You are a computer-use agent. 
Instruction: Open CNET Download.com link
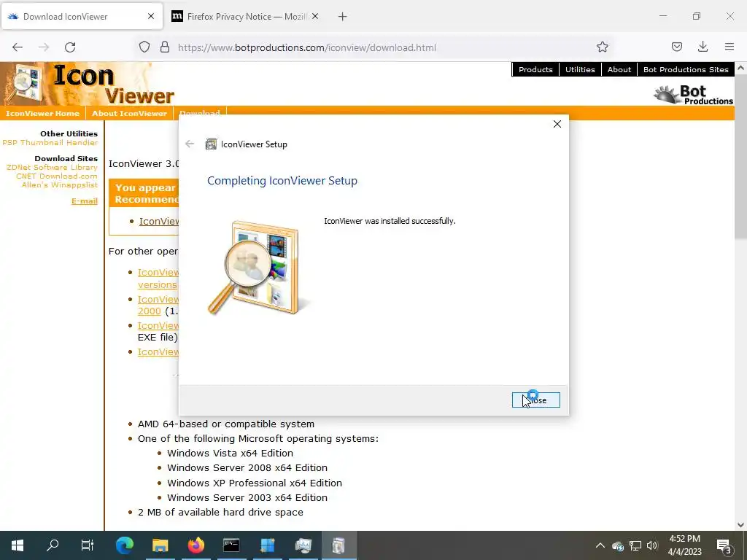tap(57, 176)
